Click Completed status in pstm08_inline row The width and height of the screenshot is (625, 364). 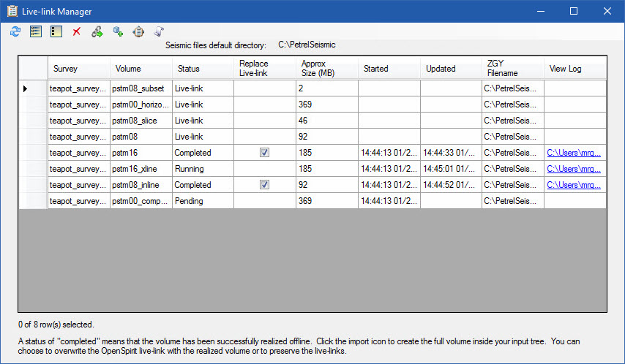coord(203,185)
